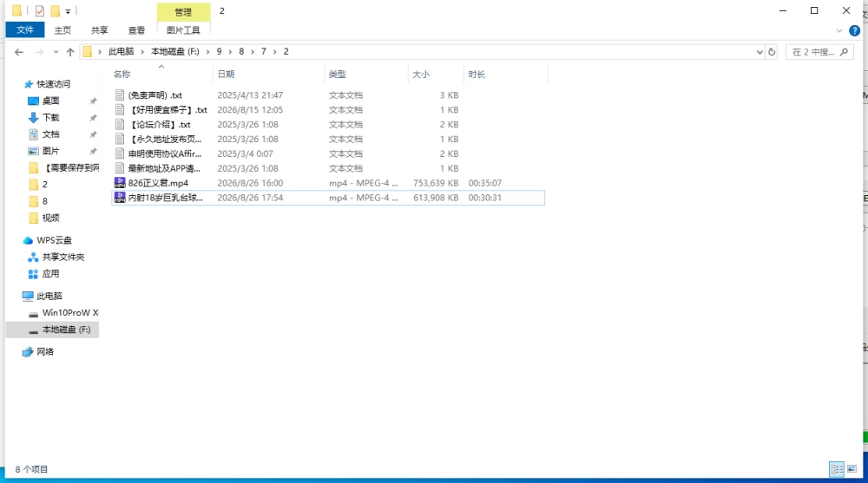Select the 826正义君.mp4 video icon
Screen dimensions: 868x483
[120, 183]
